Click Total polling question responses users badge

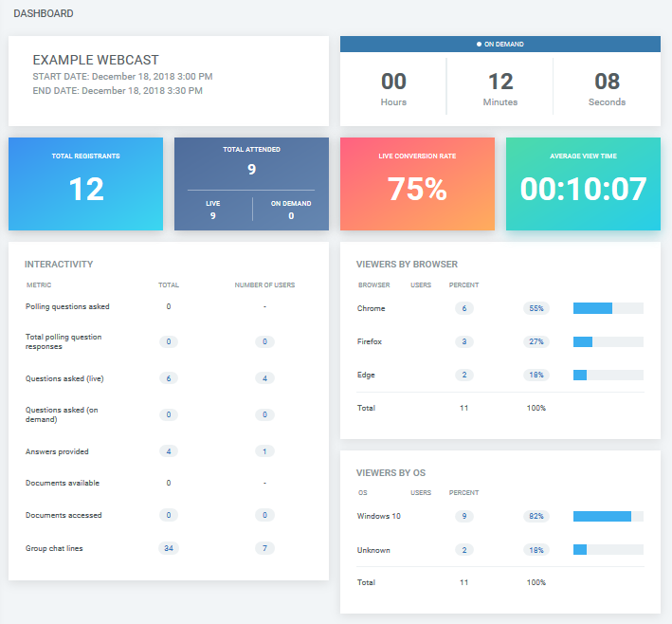[x=264, y=341]
